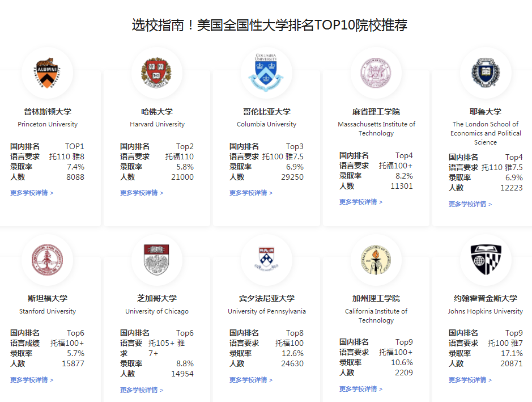
Task: Open more school details for Caltech
Action: [x=361, y=389]
